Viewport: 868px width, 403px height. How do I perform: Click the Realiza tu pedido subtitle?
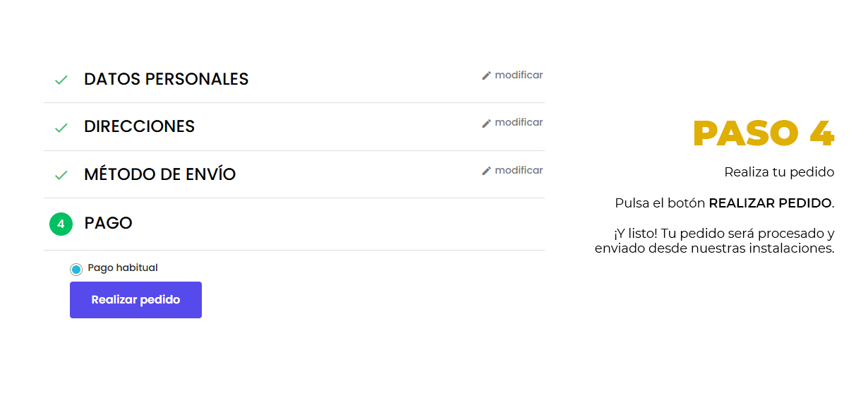coord(779,172)
